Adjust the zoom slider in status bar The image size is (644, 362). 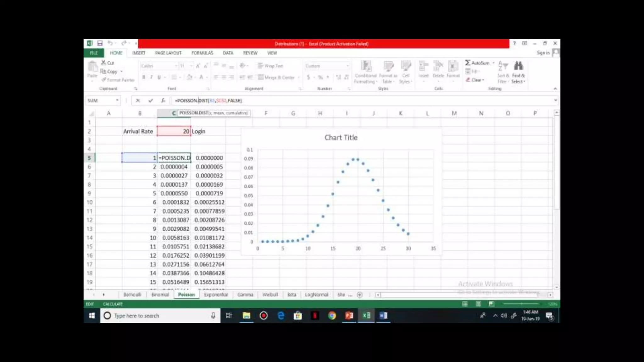(521, 304)
